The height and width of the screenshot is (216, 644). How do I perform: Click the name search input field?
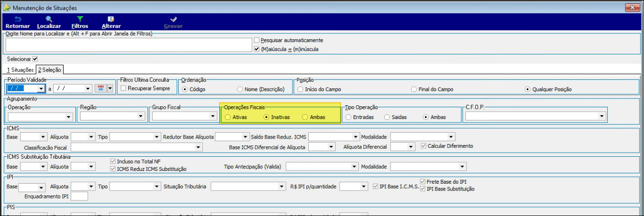(128, 45)
